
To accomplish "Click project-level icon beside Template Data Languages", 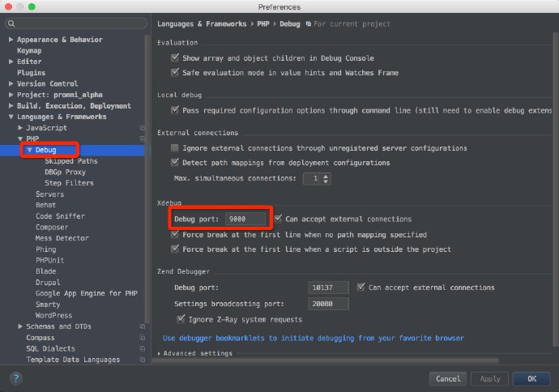I will pos(143,360).
